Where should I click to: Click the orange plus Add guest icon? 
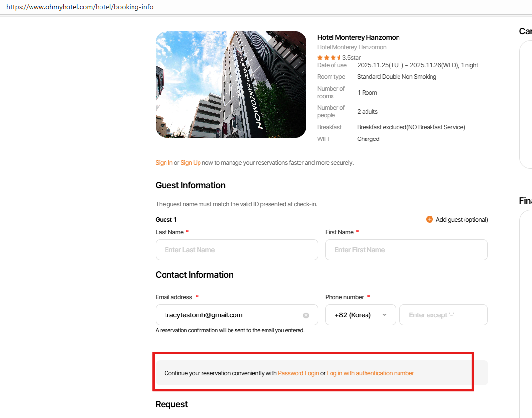click(x=430, y=219)
